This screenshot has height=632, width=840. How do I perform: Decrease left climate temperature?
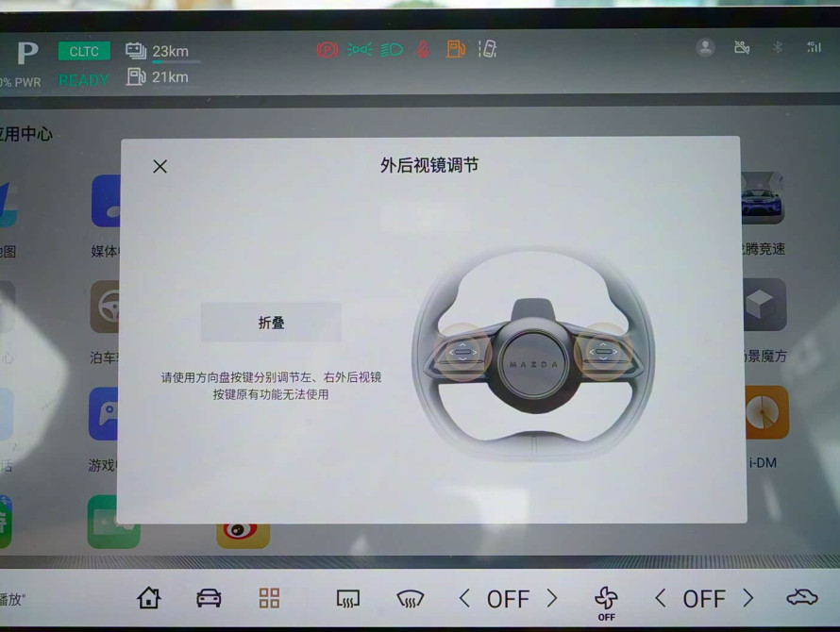tap(464, 598)
